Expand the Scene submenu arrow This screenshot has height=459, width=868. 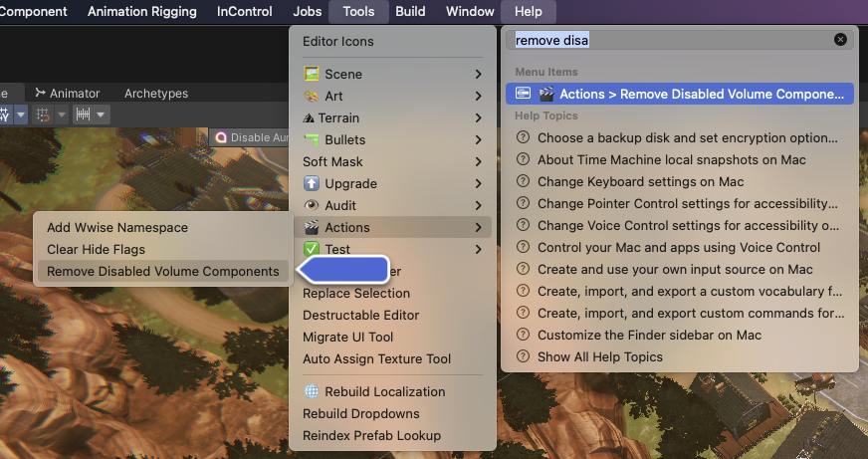[478, 75]
